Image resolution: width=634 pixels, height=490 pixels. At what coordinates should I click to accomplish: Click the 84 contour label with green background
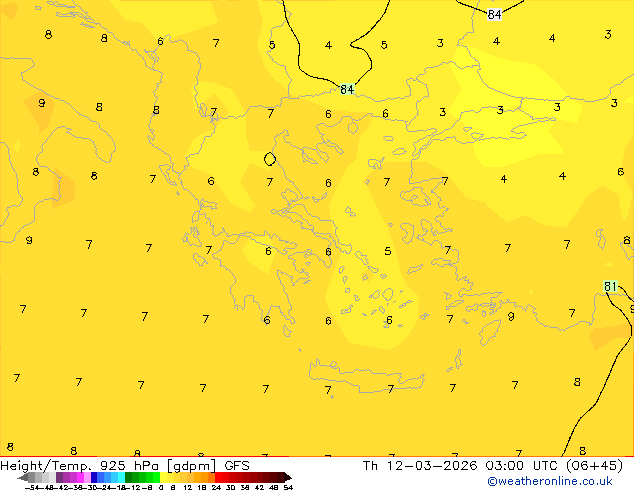pyautogui.click(x=347, y=89)
